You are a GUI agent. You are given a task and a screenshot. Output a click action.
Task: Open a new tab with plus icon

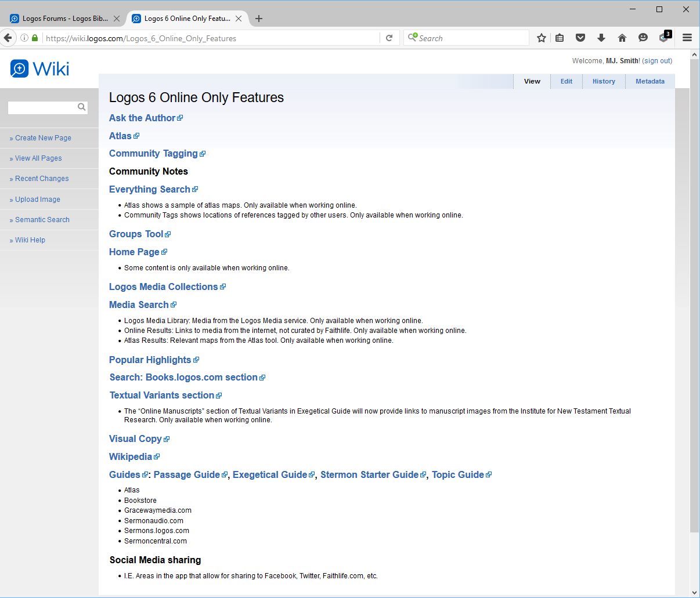pyautogui.click(x=259, y=19)
